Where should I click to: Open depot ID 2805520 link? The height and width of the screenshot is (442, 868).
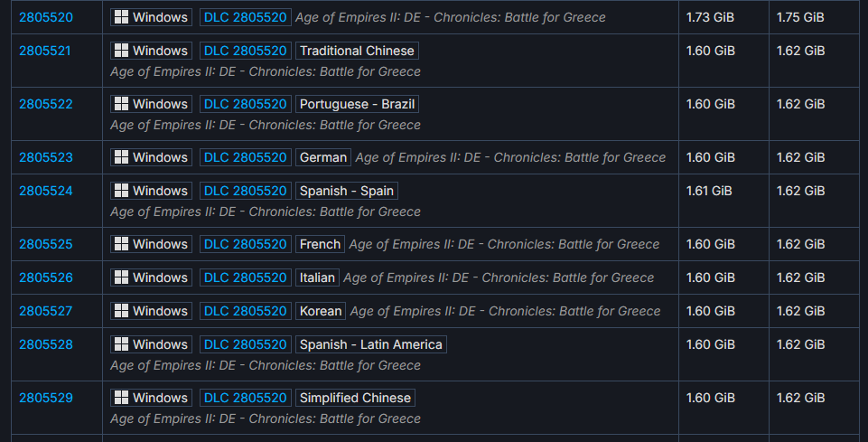pos(46,17)
